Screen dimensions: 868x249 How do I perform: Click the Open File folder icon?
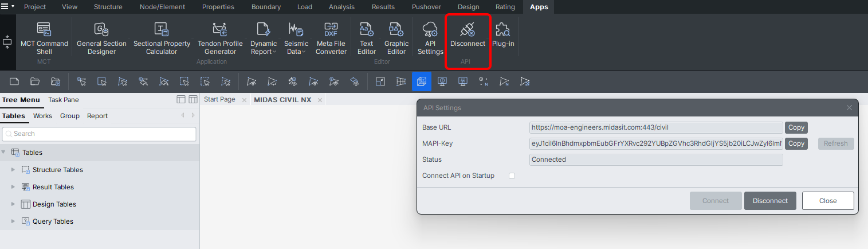coord(35,81)
